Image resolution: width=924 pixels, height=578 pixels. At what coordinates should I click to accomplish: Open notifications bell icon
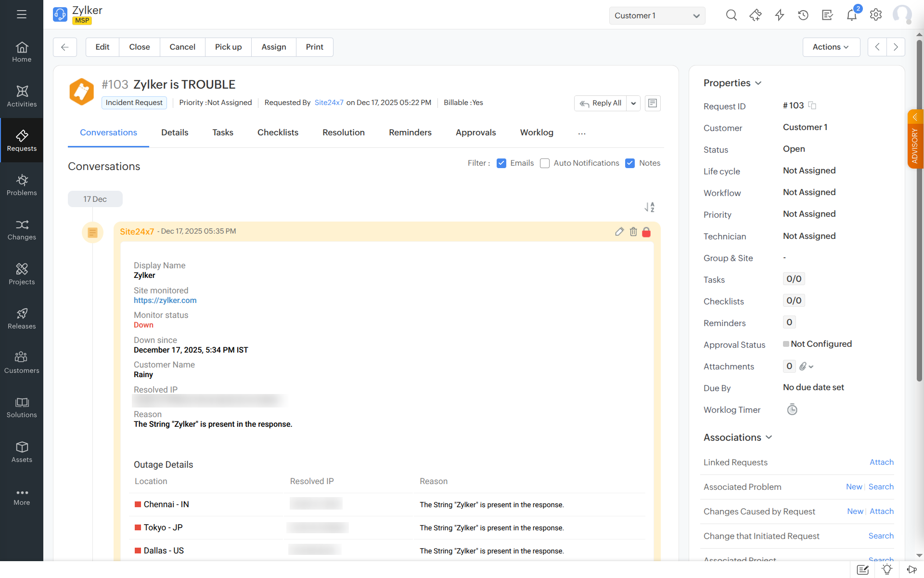(x=851, y=15)
